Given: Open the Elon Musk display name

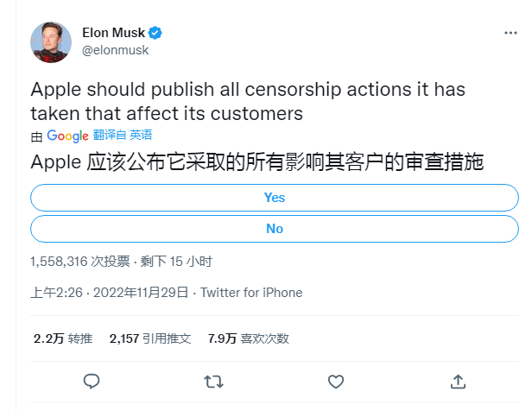Looking at the screenshot, I should pos(113,33).
